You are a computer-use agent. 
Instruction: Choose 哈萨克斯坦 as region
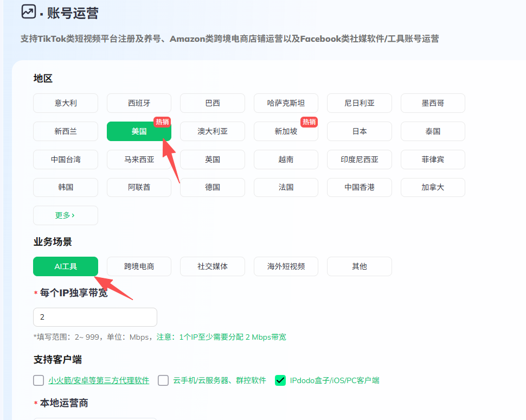[x=286, y=103]
